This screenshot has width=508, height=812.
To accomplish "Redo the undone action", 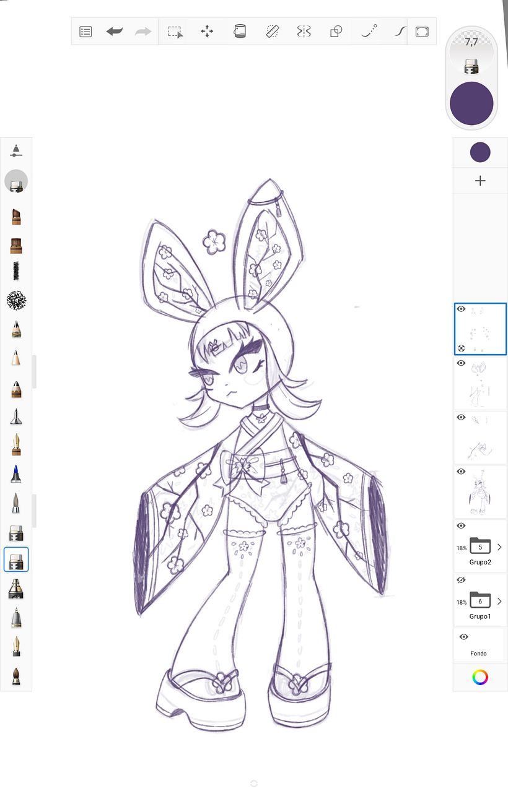I will tap(143, 32).
